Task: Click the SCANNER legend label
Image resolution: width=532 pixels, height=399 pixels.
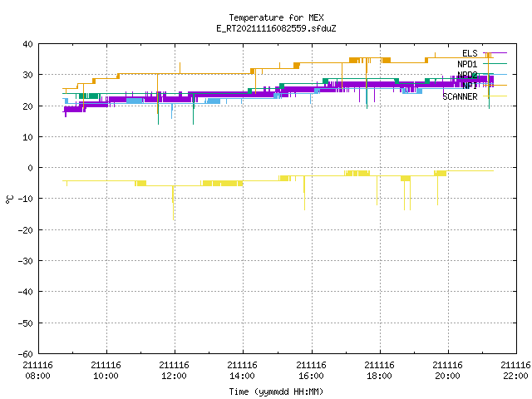Action: coord(460,96)
